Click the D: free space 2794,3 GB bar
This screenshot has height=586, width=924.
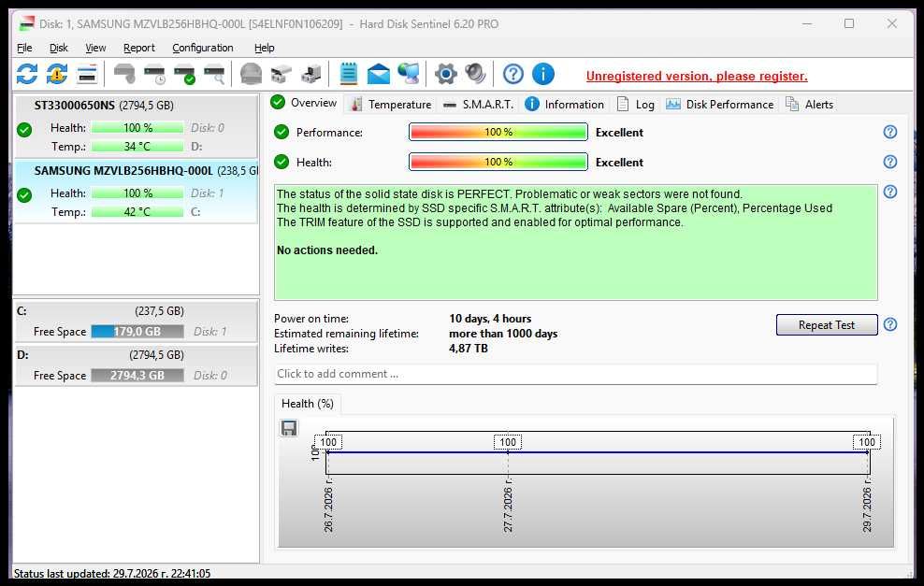137,376
